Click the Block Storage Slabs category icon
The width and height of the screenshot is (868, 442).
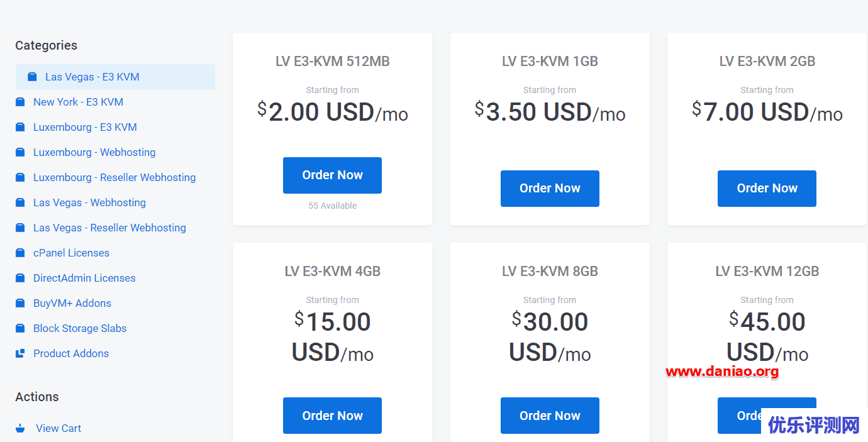19,328
